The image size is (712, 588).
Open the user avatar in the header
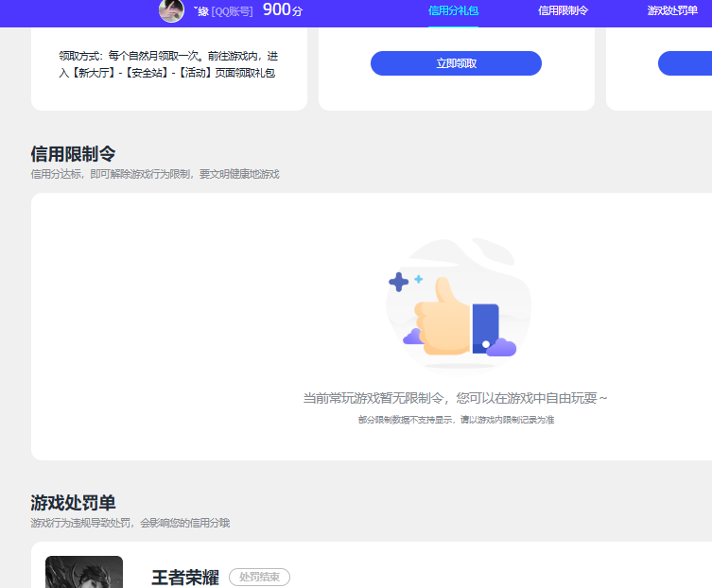click(171, 10)
